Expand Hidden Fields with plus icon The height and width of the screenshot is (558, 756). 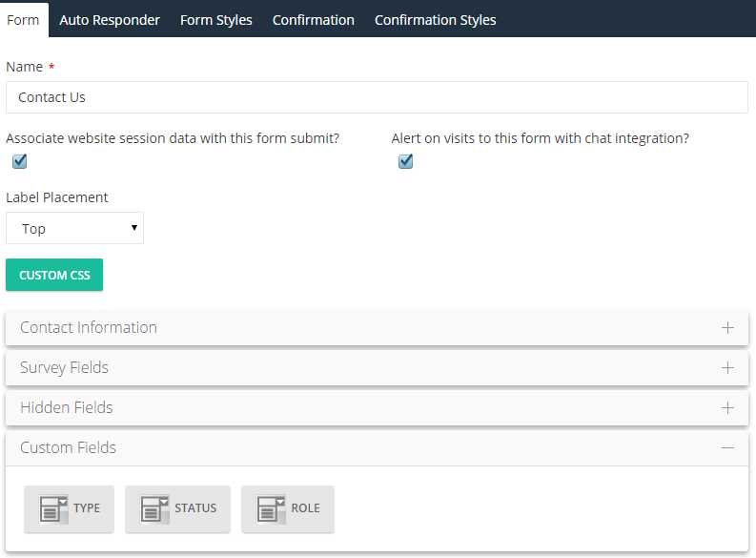point(727,408)
